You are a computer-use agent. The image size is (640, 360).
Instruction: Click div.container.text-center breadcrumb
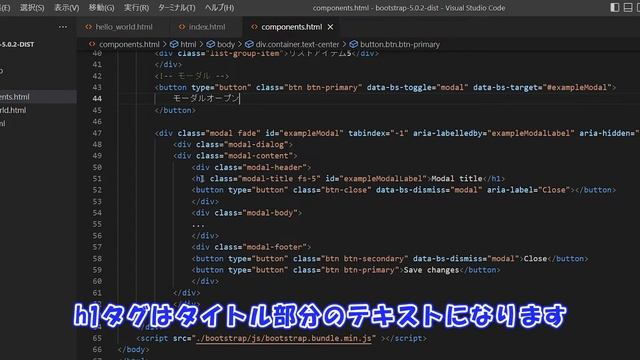[x=297, y=44]
